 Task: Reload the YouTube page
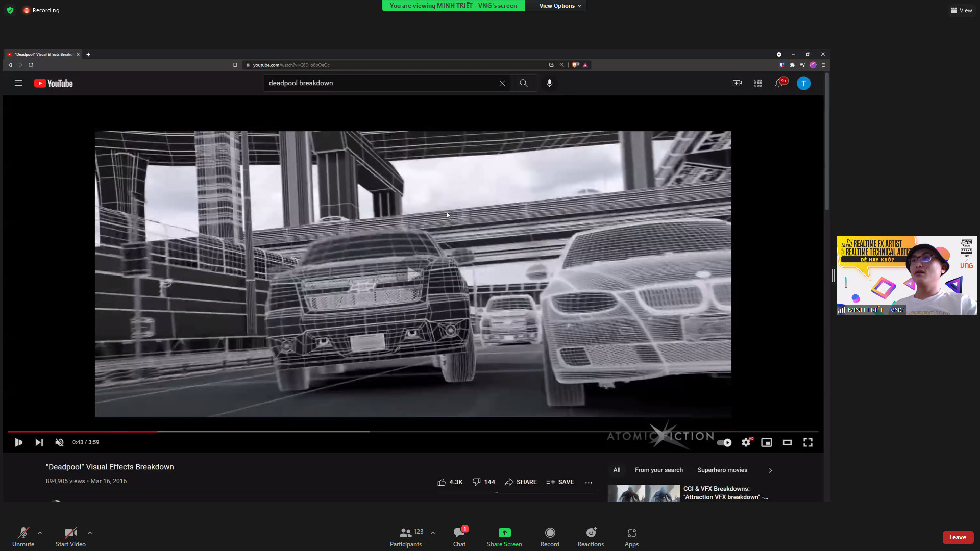(31, 65)
